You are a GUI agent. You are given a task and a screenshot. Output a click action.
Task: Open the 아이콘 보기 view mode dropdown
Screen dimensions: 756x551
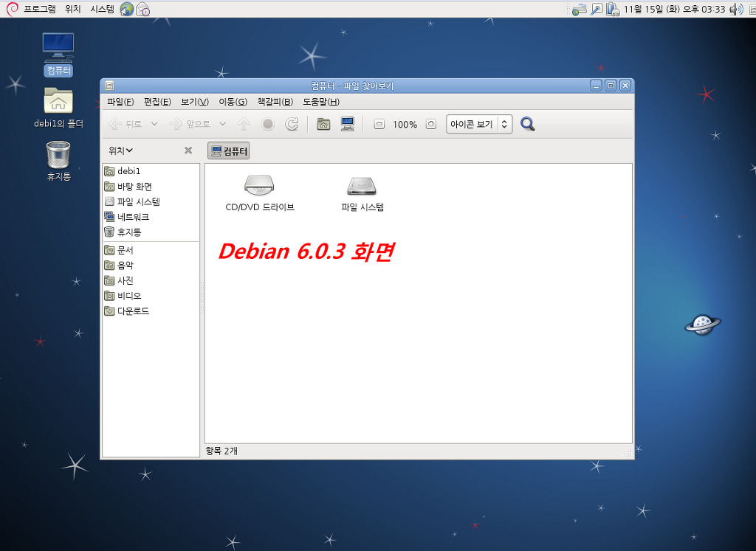(479, 125)
